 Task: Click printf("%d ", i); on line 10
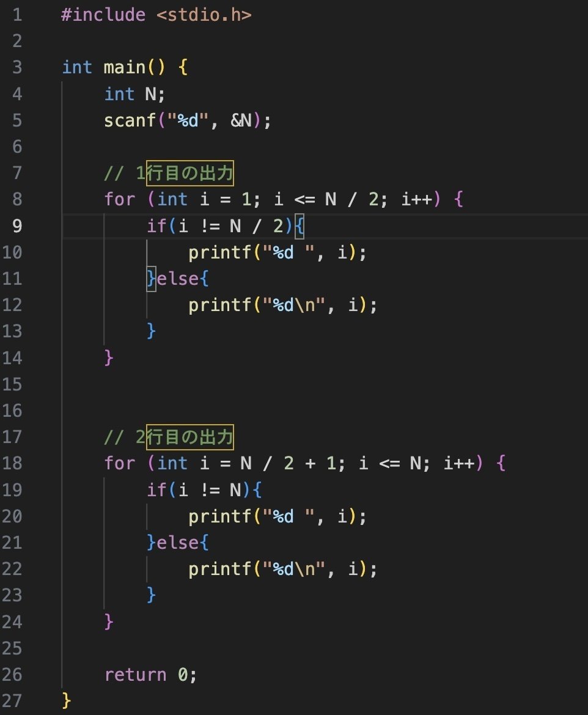(277, 252)
